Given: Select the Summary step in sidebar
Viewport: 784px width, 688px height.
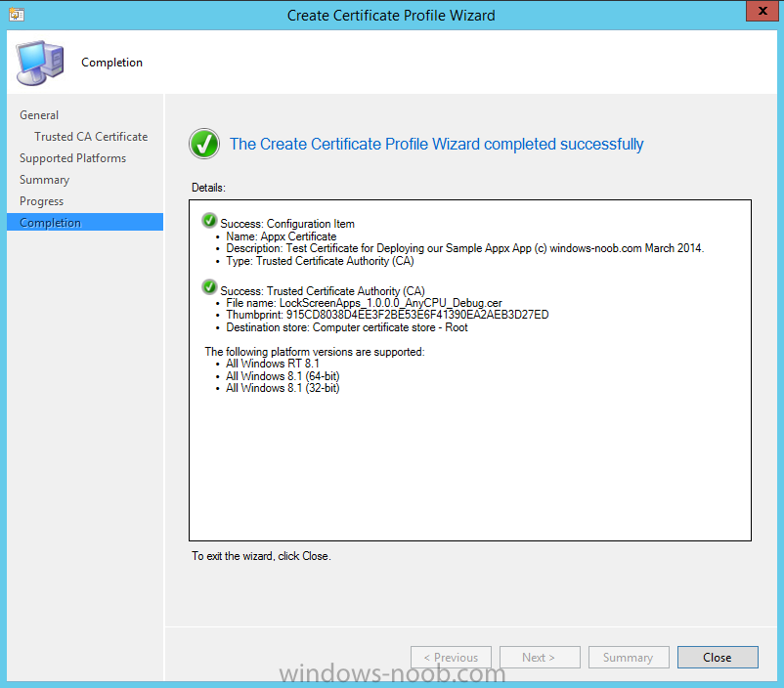Looking at the screenshot, I should [x=44, y=180].
